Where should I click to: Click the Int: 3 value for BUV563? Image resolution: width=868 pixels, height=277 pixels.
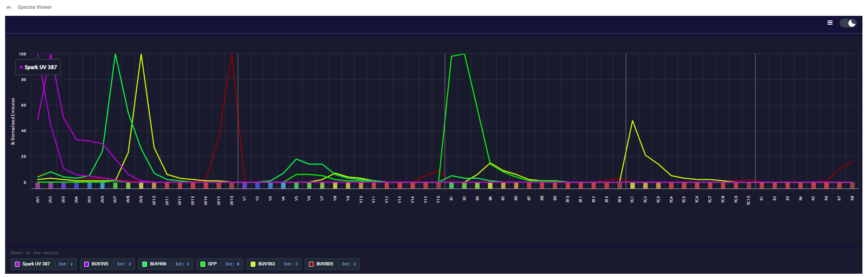point(290,264)
